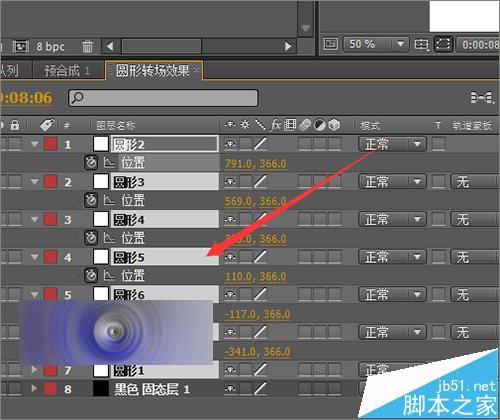Click position value 110.0, 366.0

255,277
